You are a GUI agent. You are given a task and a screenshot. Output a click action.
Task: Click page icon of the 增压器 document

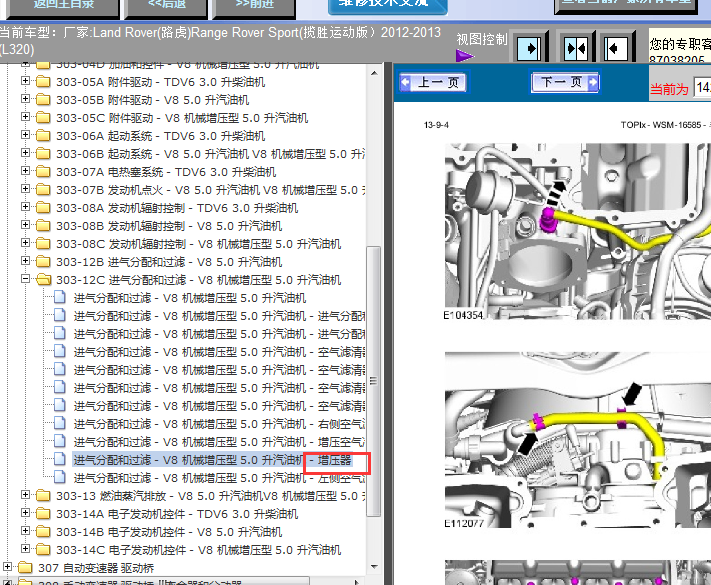[x=60, y=459]
